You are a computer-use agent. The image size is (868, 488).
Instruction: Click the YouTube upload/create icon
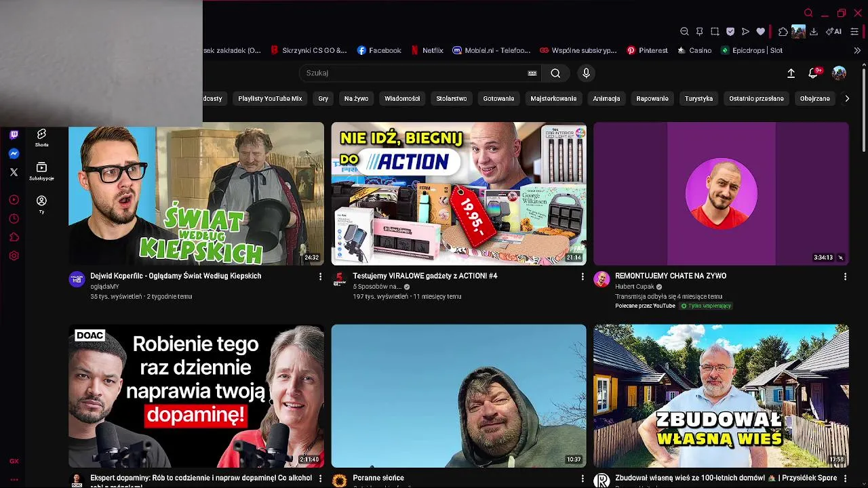coord(791,73)
